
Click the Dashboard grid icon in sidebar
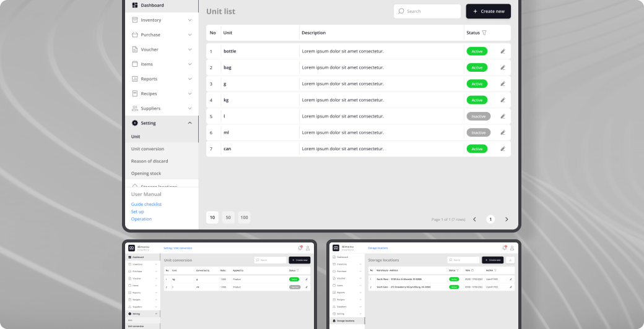coord(135,6)
